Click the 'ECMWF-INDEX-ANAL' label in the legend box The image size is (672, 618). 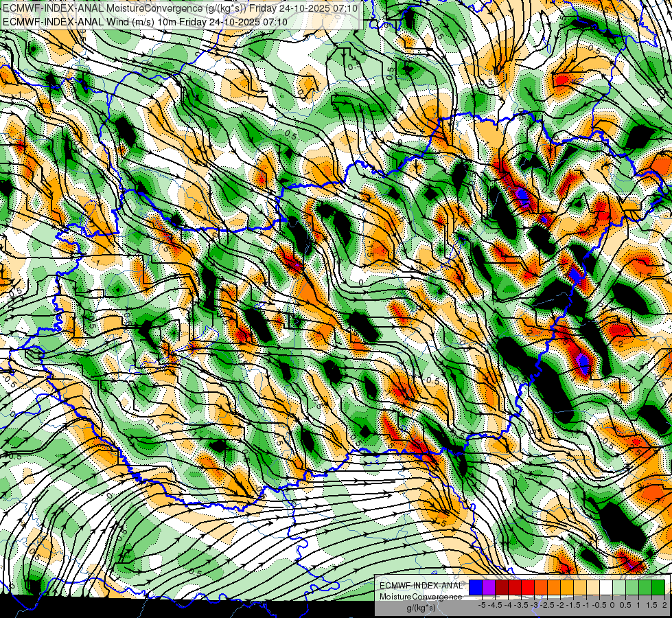(421, 586)
